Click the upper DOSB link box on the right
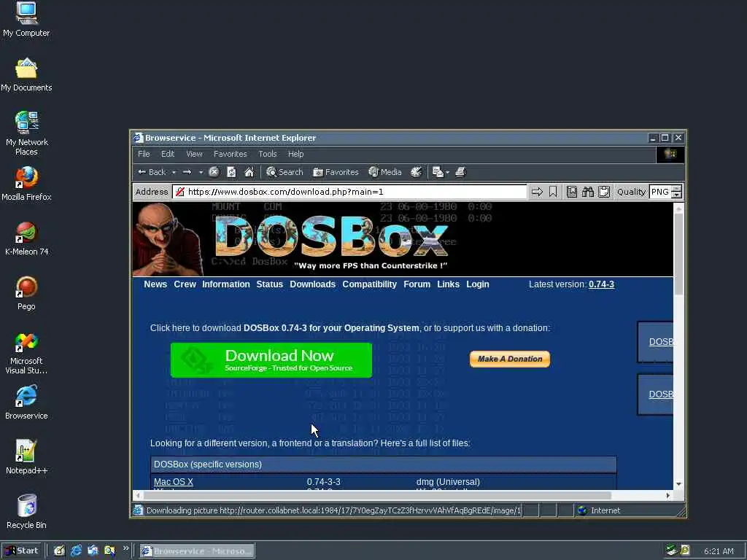Viewport: 747px width, 560px height. pyautogui.click(x=656, y=342)
